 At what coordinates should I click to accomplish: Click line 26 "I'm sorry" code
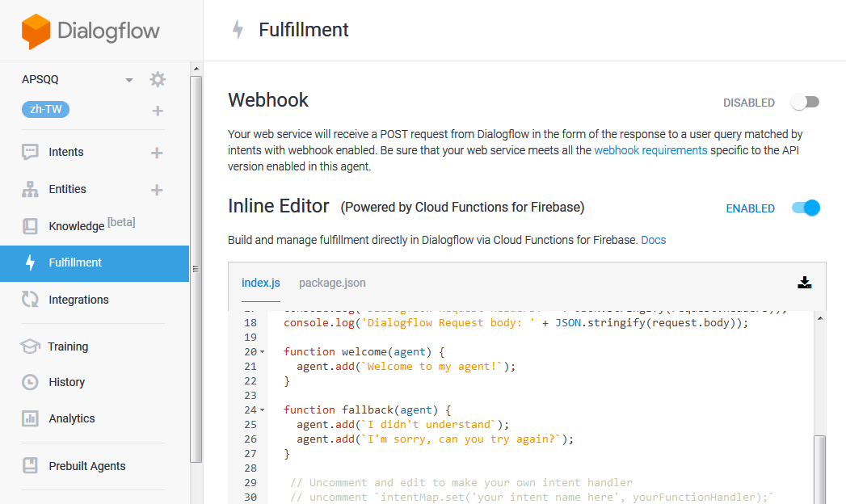[x=435, y=439]
